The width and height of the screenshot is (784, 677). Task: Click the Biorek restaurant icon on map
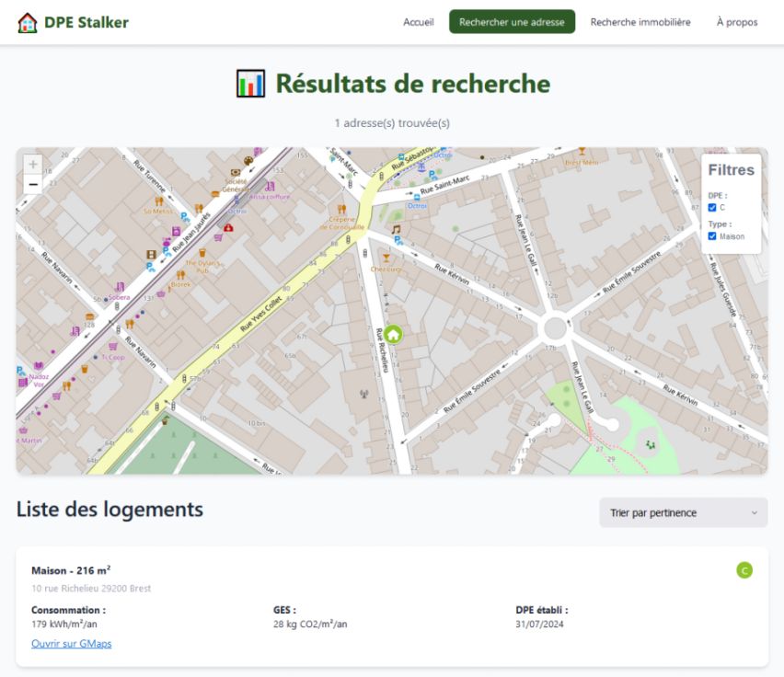(180, 275)
